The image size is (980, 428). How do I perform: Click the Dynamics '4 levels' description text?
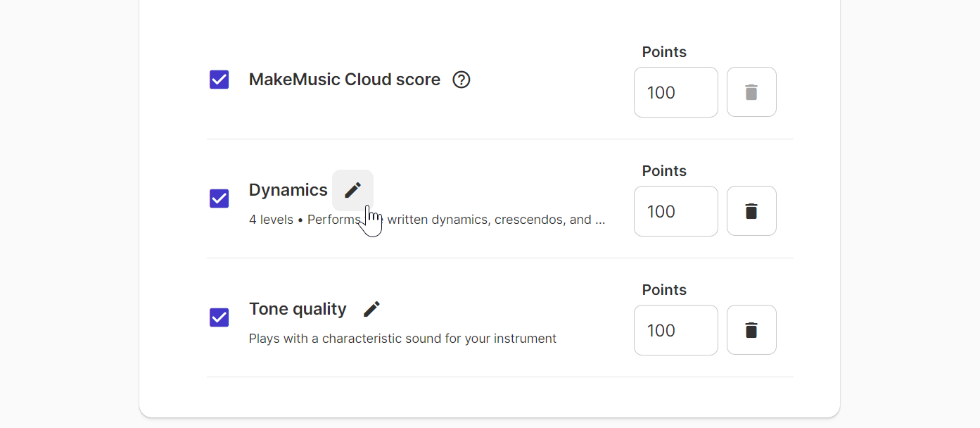[x=427, y=220]
